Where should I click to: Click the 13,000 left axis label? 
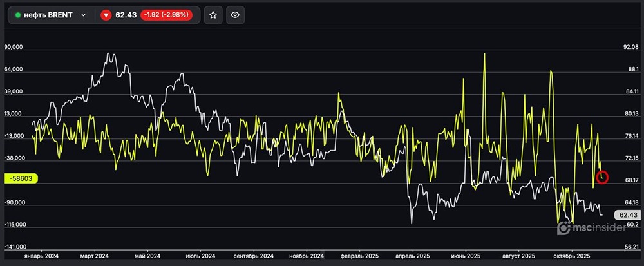click(x=14, y=114)
